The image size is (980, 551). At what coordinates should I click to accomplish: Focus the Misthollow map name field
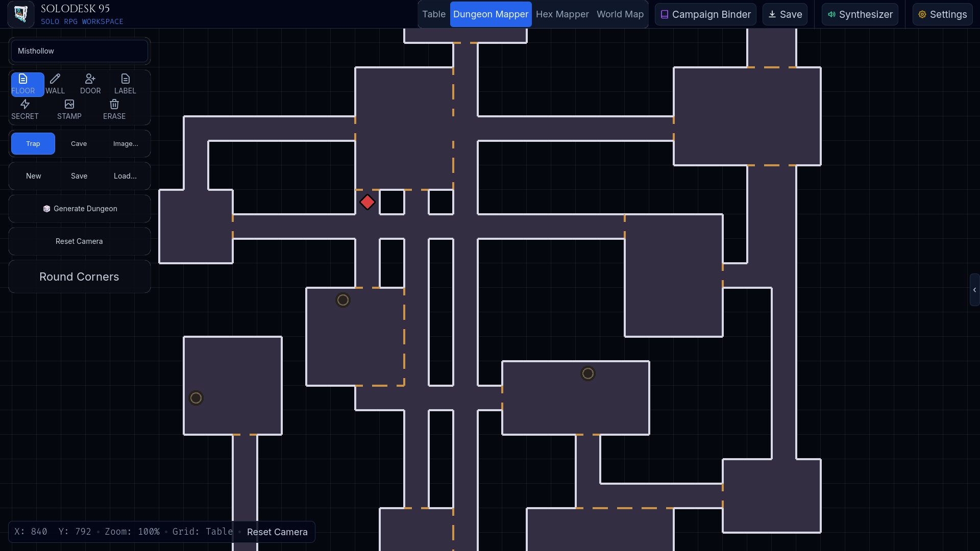tap(80, 51)
